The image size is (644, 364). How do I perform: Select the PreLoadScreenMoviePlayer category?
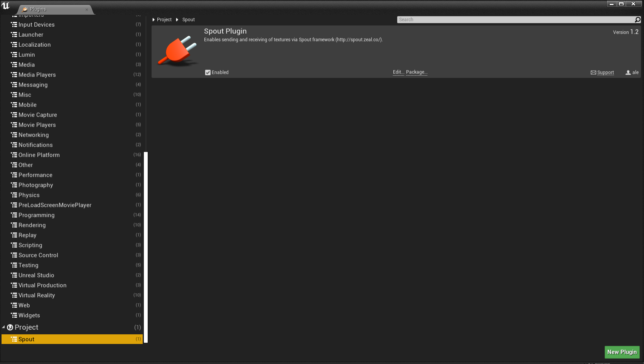tap(72, 205)
